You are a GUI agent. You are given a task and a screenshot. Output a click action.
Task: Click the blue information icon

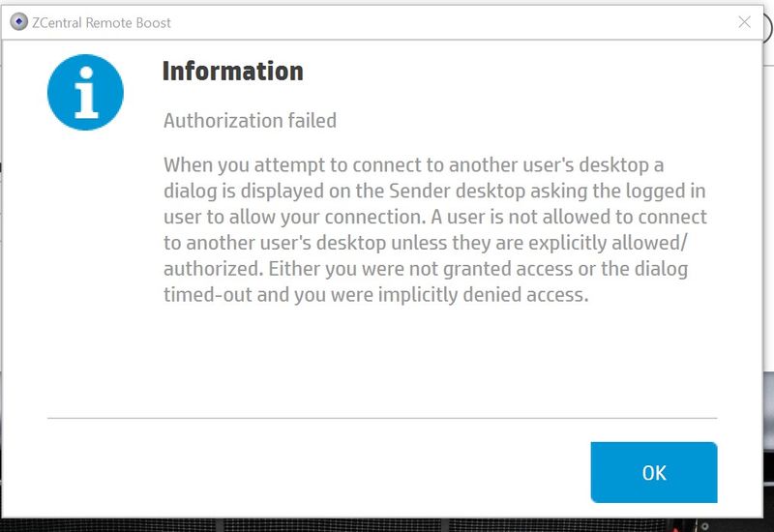pos(86,92)
